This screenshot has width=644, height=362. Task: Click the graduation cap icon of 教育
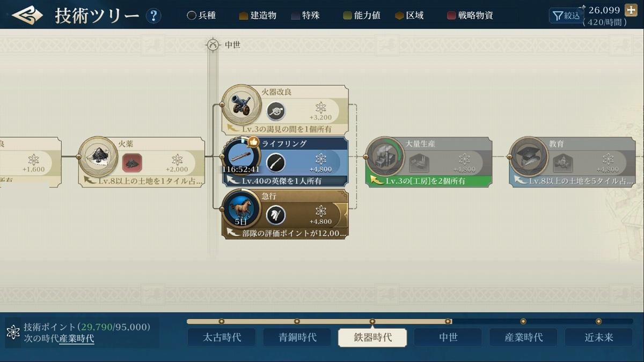point(528,156)
